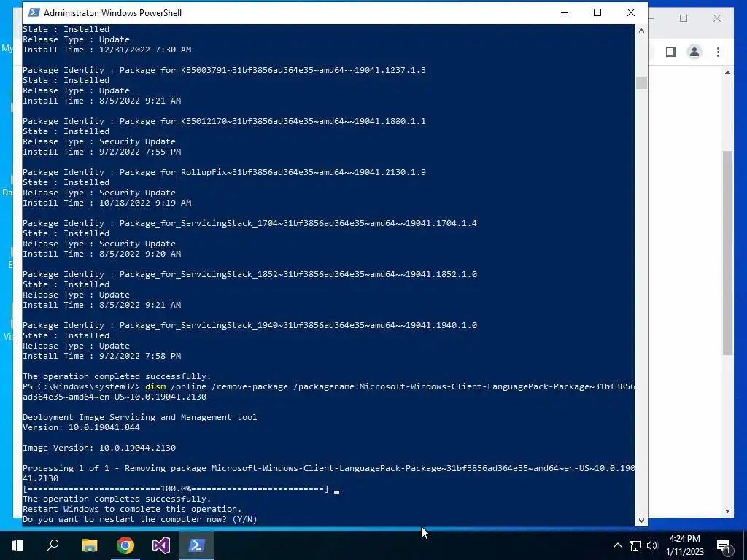Click the 'Image Version: 10.0.19044.2130' line
This screenshot has height=560, width=747.
pyautogui.click(x=99, y=448)
